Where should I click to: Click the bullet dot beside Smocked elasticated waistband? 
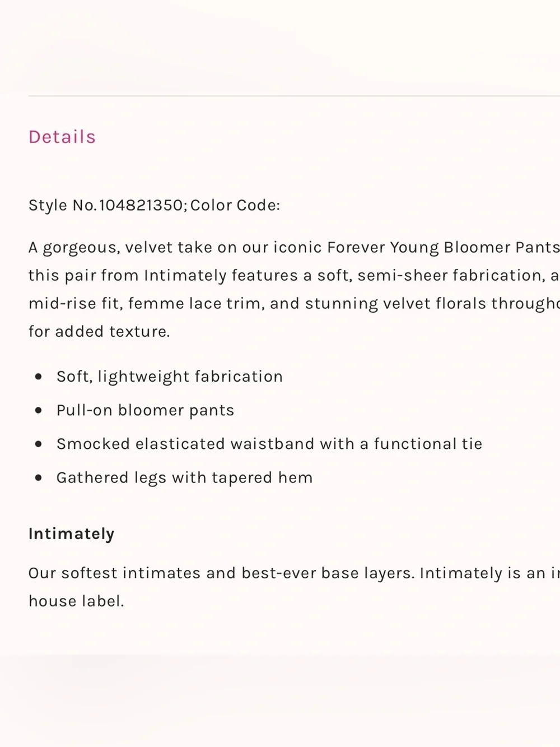click(x=38, y=444)
